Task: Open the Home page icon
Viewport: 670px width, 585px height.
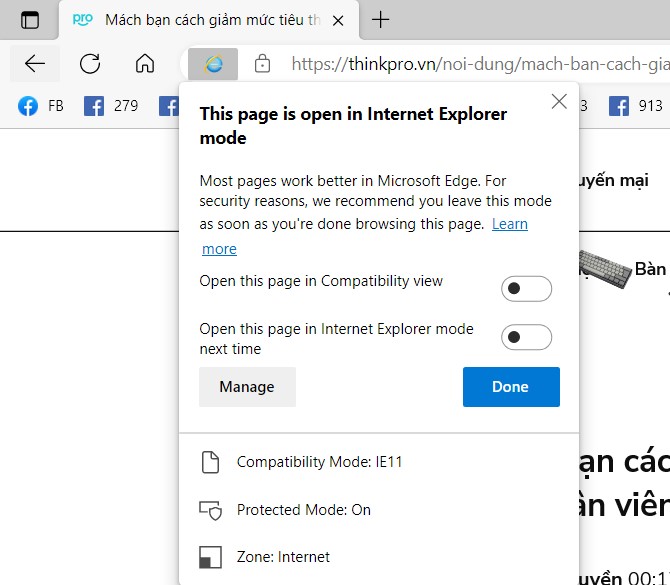Action: point(145,64)
